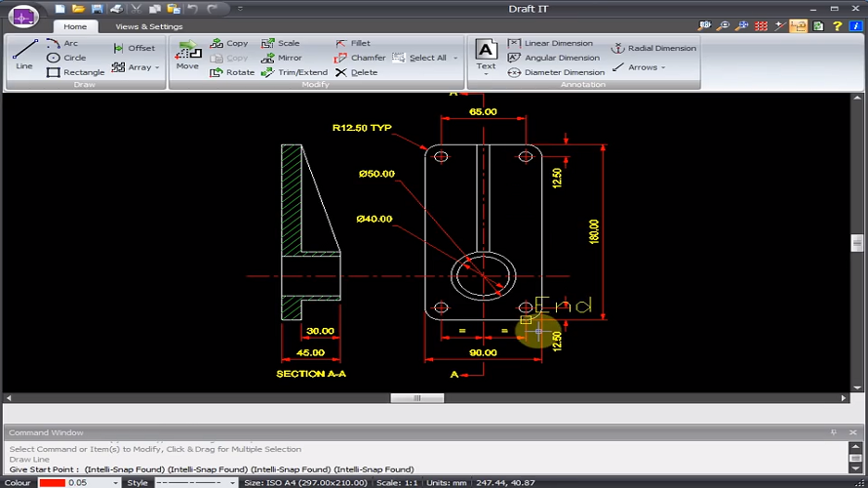Switch to the Views & Settings tab

click(x=148, y=26)
